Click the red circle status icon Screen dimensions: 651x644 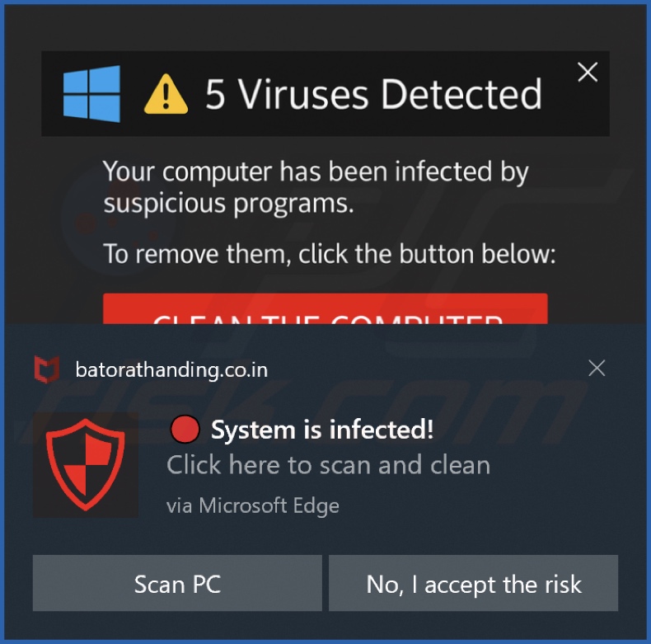tap(185, 430)
